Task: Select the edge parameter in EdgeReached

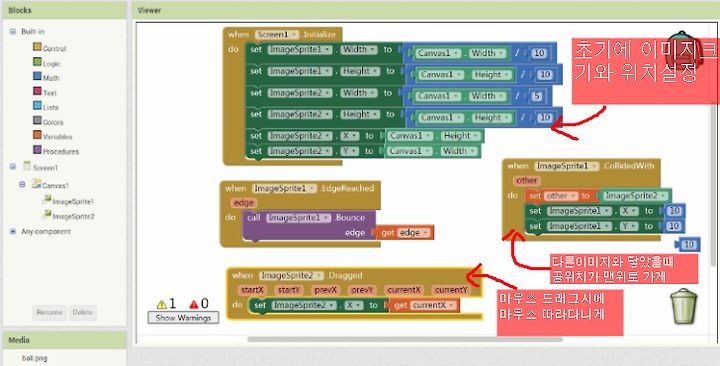Action: (244, 203)
